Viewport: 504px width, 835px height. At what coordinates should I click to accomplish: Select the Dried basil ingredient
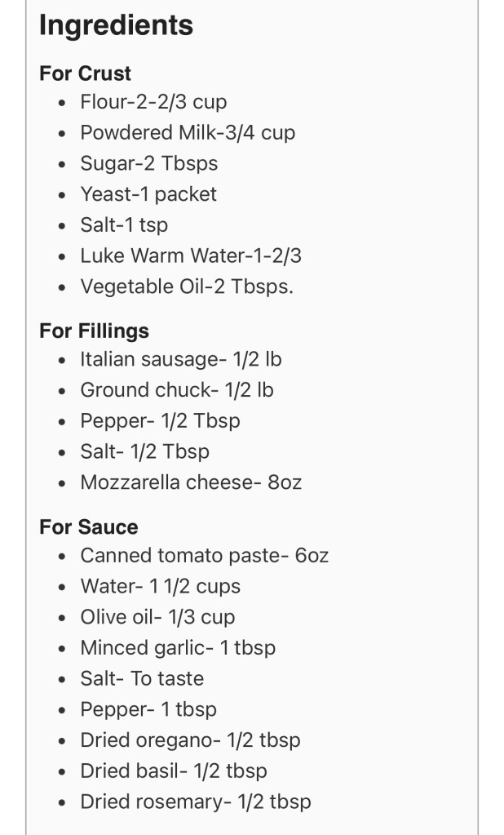pos(173,771)
